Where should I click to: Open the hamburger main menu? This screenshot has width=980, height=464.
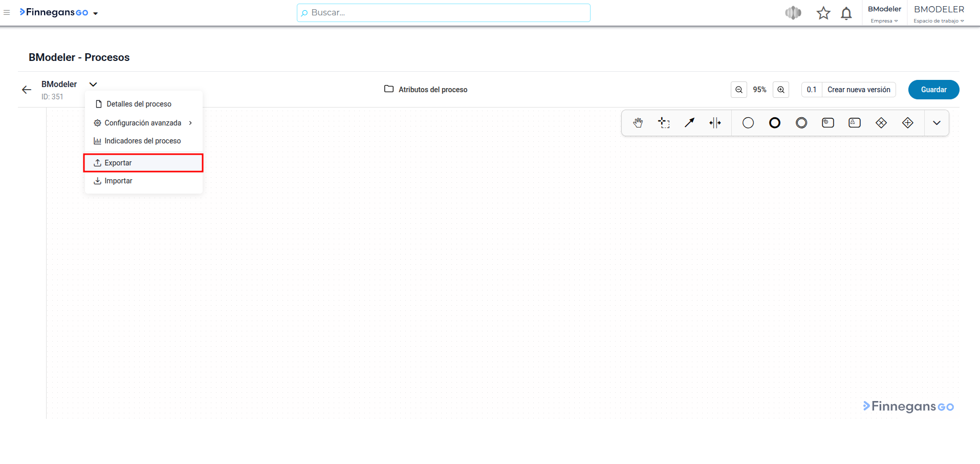[7, 13]
